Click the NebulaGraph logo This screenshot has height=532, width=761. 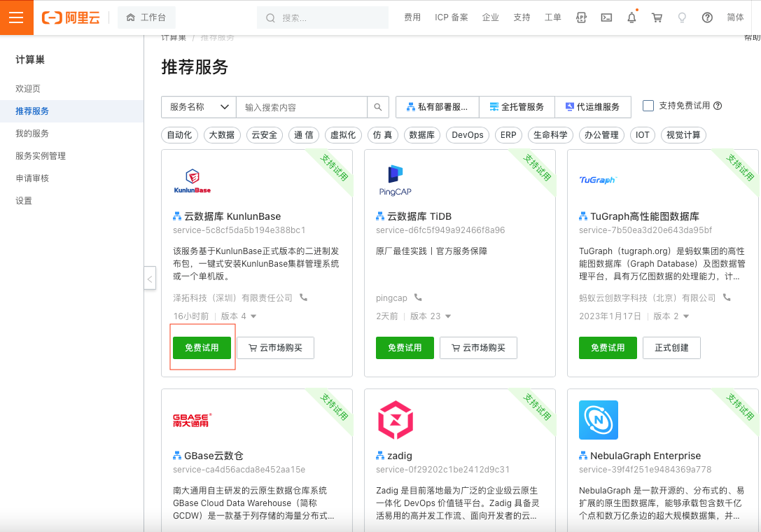tap(599, 420)
